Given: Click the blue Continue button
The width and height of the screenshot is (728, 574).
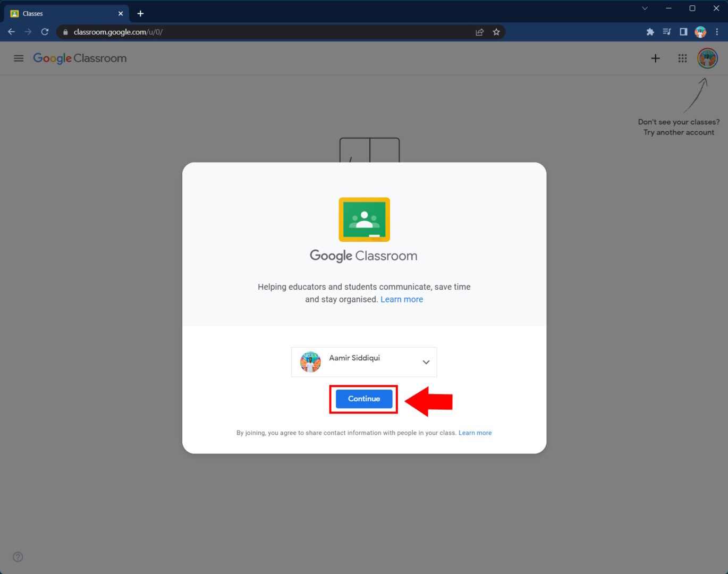Looking at the screenshot, I should click(364, 399).
